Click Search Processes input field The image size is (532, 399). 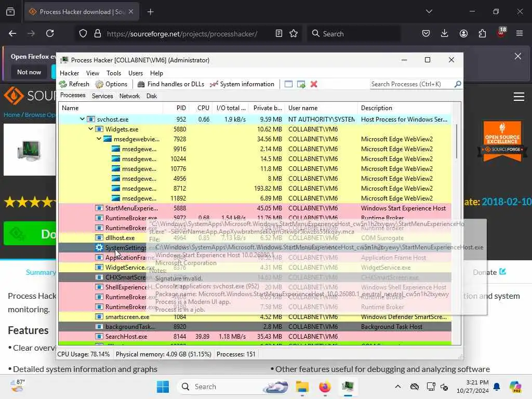pos(412,84)
